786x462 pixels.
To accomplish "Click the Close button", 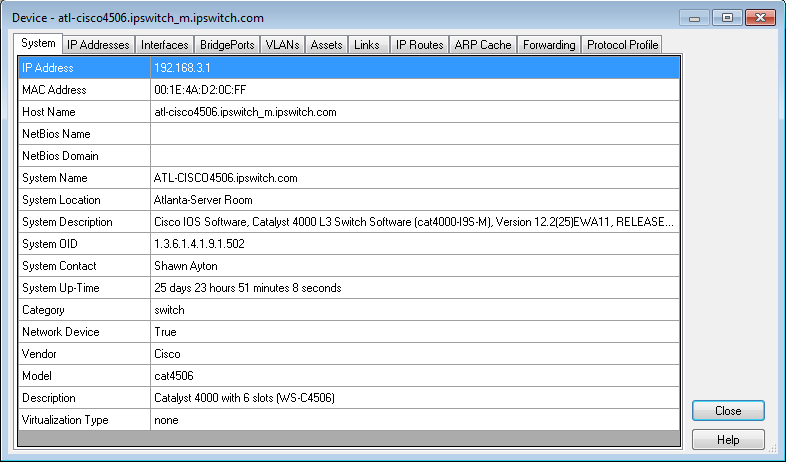I will (x=728, y=411).
